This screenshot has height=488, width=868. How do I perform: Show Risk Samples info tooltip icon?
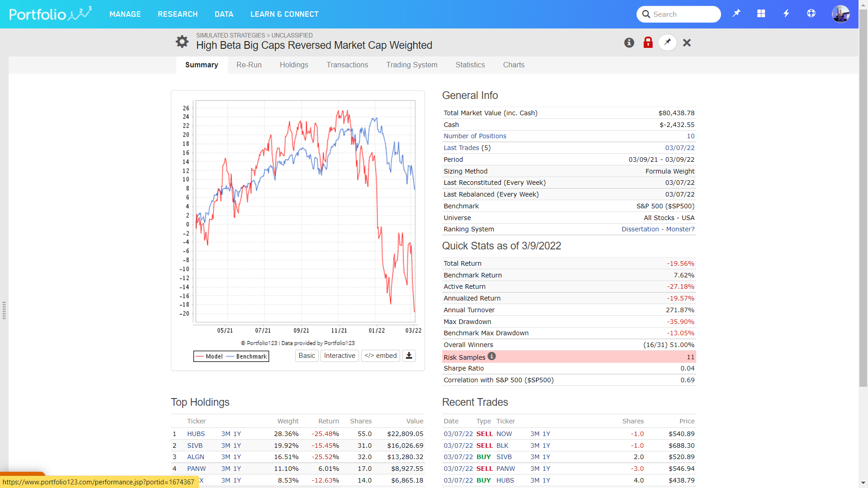pyautogui.click(x=492, y=356)
